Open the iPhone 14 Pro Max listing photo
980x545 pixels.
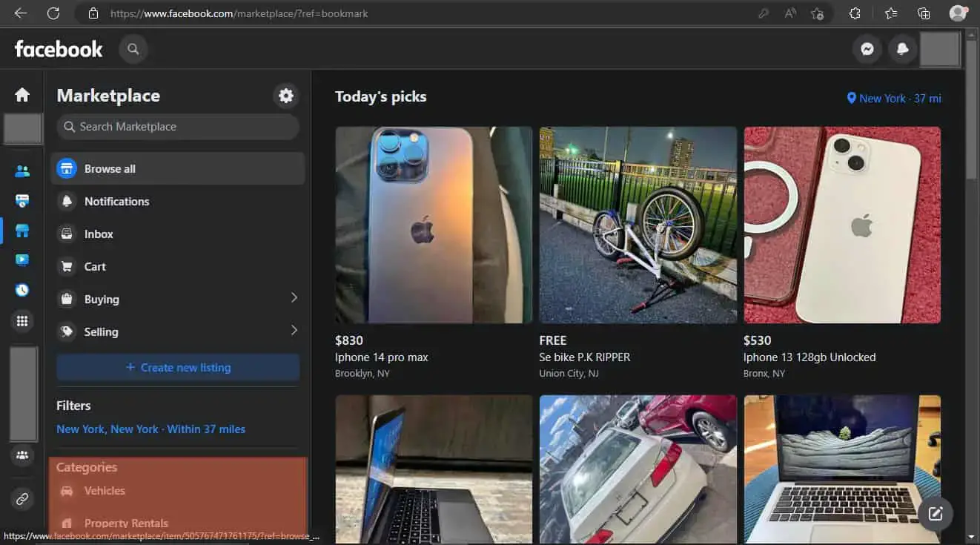[434, 225]
